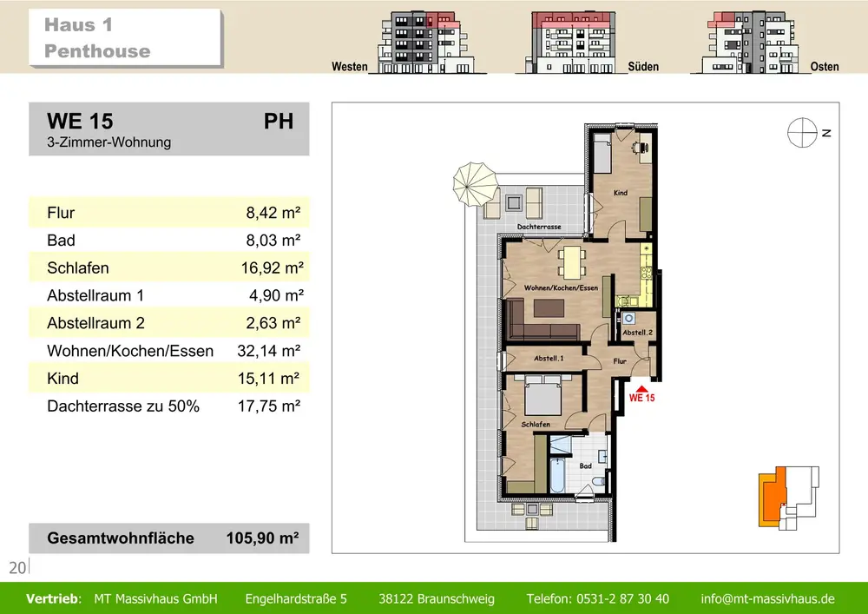Click the parasol on the roof terrace
Image resolution: width=868 pixels, height=614 pixels.
tap(475, 183)
